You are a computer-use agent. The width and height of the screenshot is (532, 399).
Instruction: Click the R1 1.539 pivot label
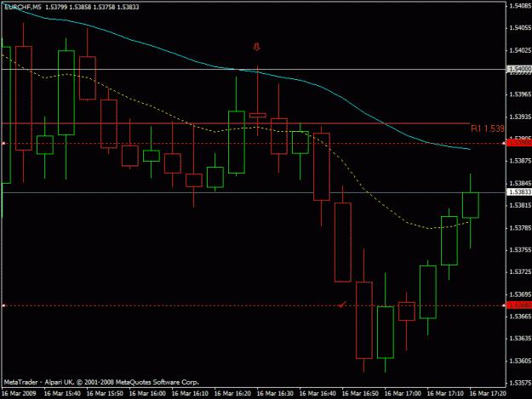(x=487, y=128)
